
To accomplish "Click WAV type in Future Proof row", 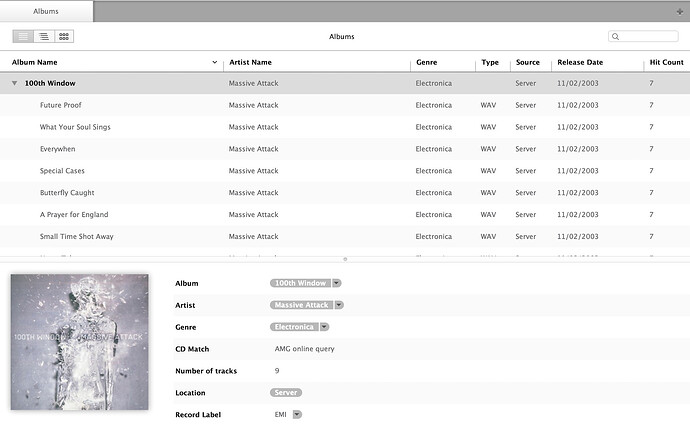I will (x=488, y=105).
